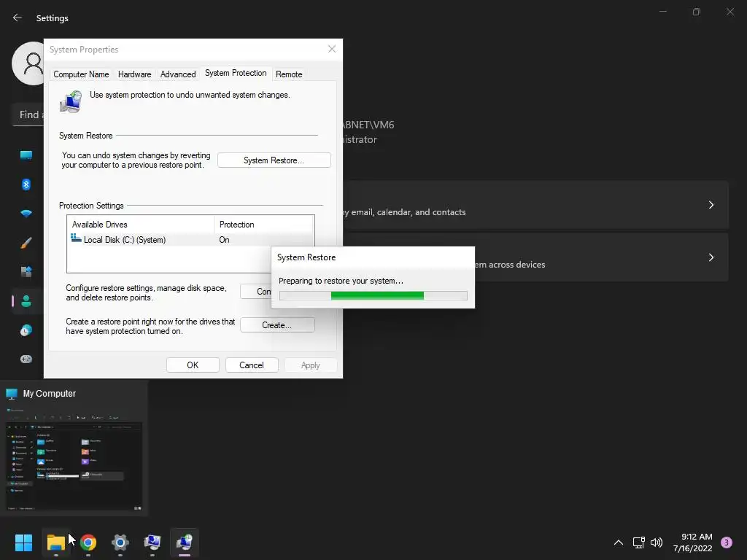This screenshot has width=747, height=560.
Task: Open Gaming controller icon in sidebar
Action: (x=26, y=359)
